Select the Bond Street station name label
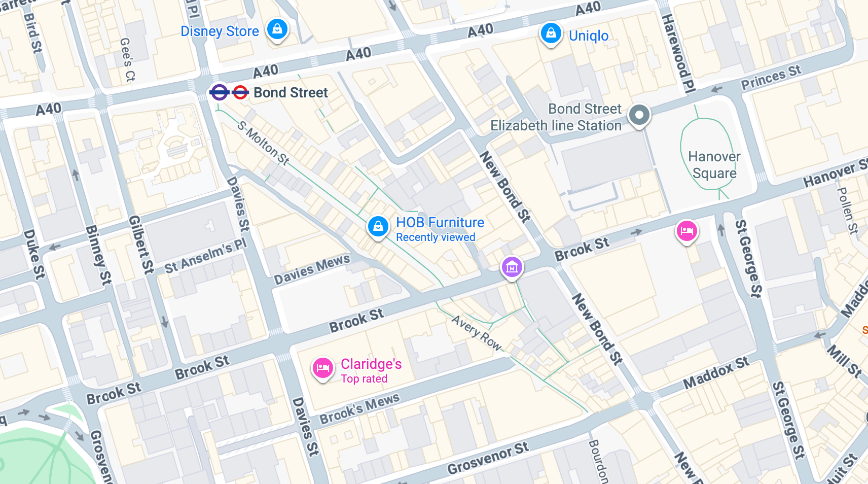 click(291, 93)
